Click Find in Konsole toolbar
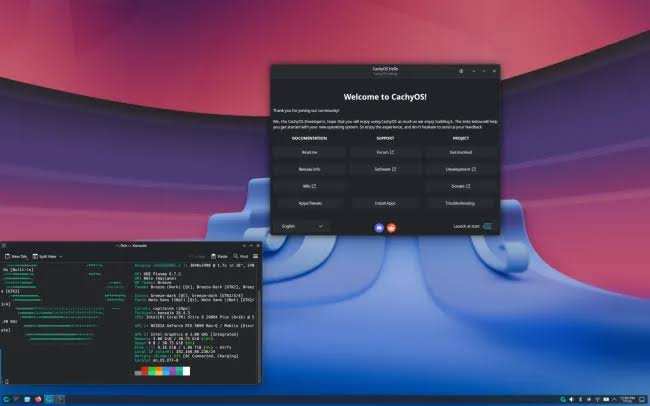This screenshot has height=406, width=650. (x=241, y=256)
